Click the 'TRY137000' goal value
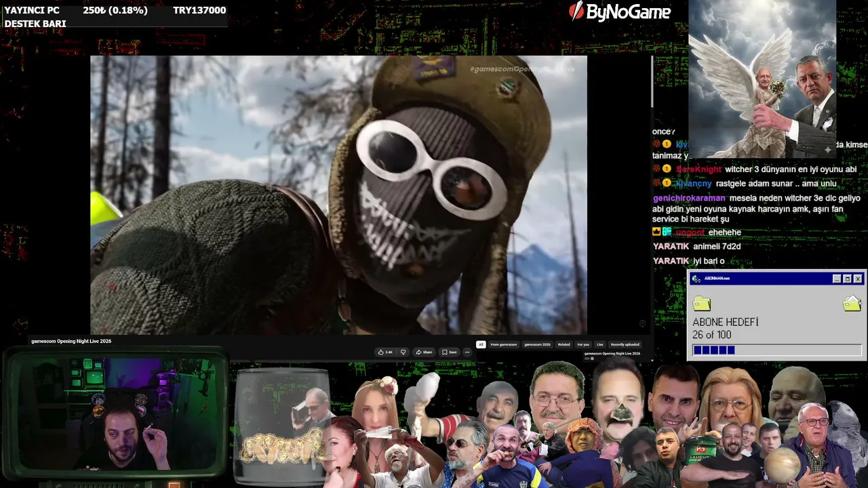Viewport: 868px width, 488px height. click(199, 10)
